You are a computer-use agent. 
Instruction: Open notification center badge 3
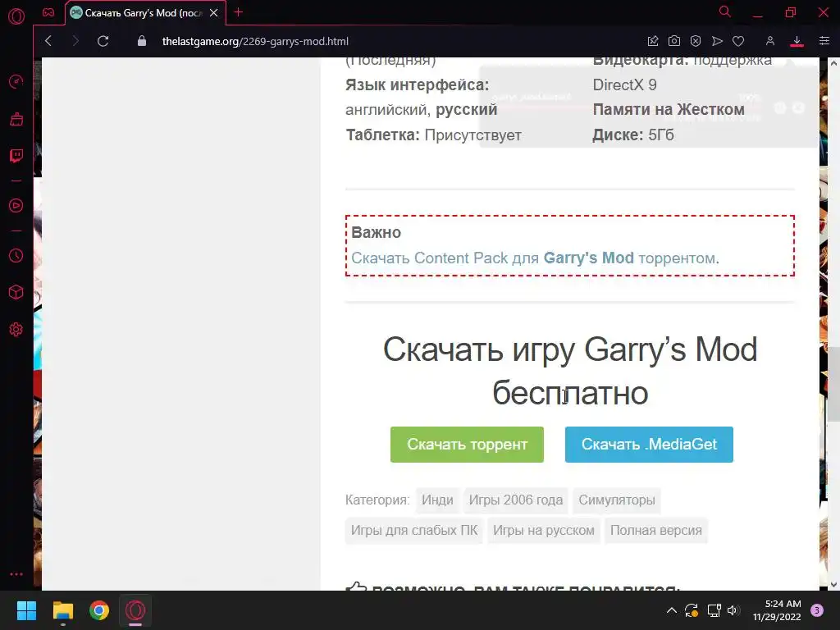click(x=817, y=610)
